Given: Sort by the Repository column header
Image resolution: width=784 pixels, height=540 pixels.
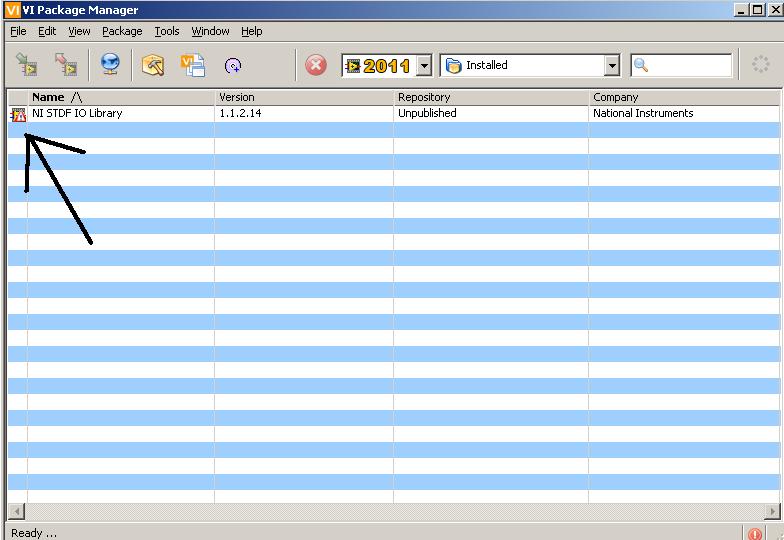Looking at the screenshot, I should click(491, 97).
